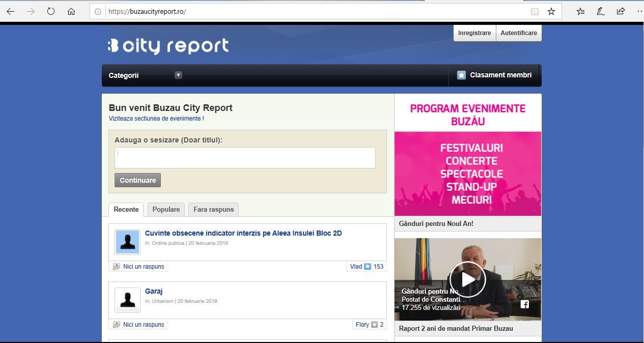The height and width of the screenshot is (343, 644).
Task: Select the star icon beside Flory's score
Action: pos(374,324)
